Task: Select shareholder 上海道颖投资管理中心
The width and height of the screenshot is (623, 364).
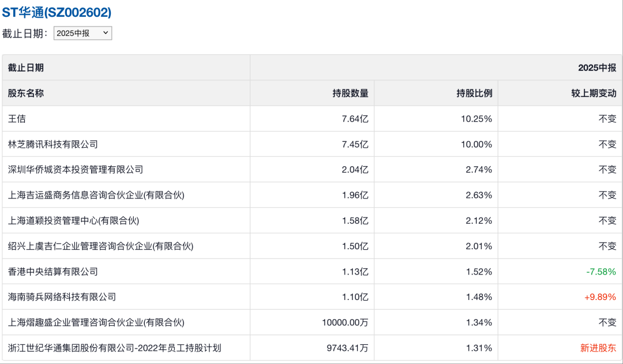Action: [73, 220]
